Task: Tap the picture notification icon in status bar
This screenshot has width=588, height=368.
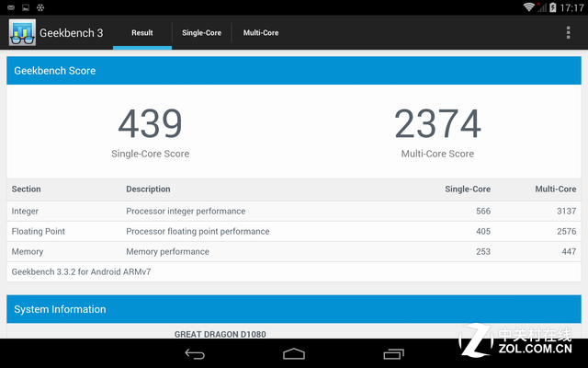Action: [26, 7]
